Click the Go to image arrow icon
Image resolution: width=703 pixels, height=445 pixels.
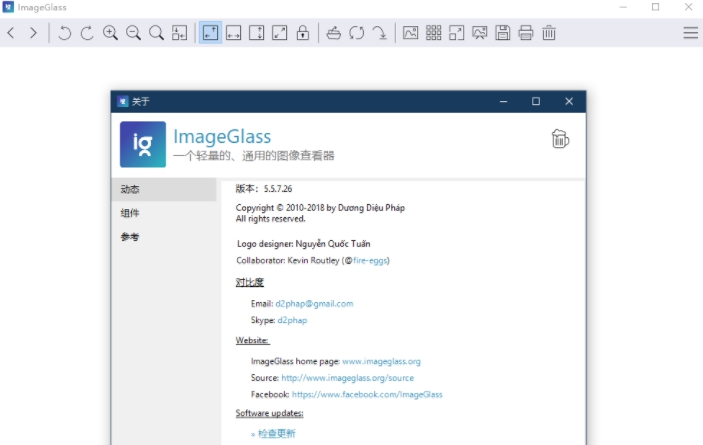tap(380, 33)
